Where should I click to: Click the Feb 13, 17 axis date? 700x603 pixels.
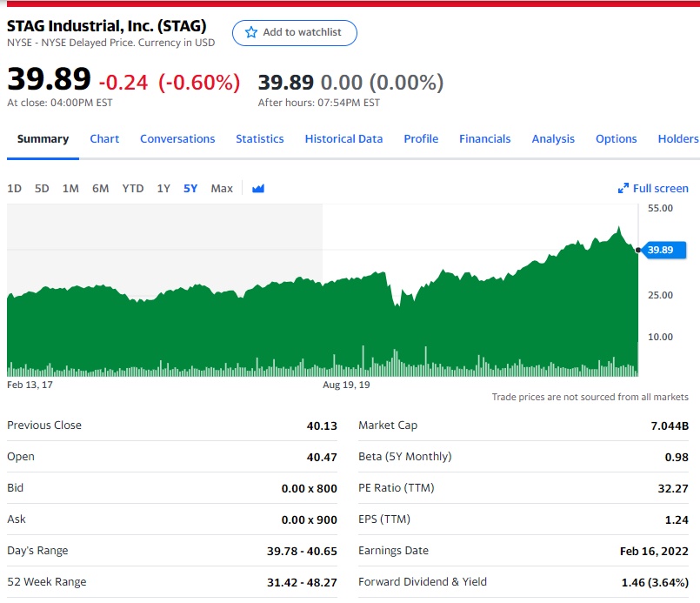30,385
